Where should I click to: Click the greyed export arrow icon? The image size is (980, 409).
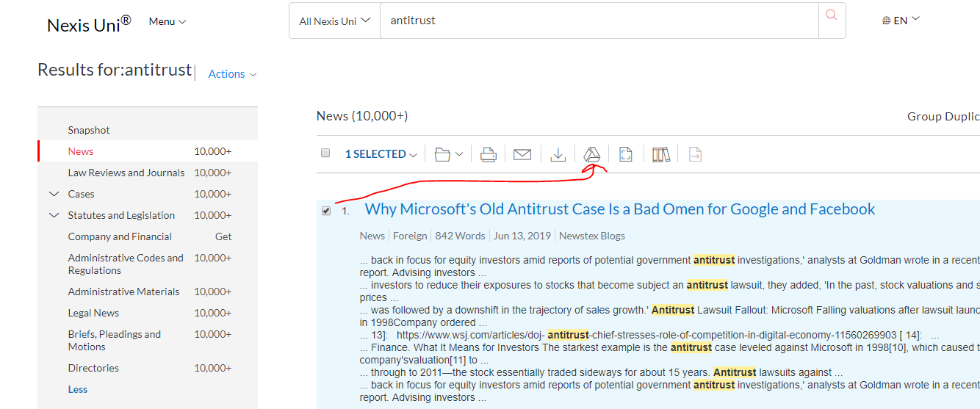[695, 154]
